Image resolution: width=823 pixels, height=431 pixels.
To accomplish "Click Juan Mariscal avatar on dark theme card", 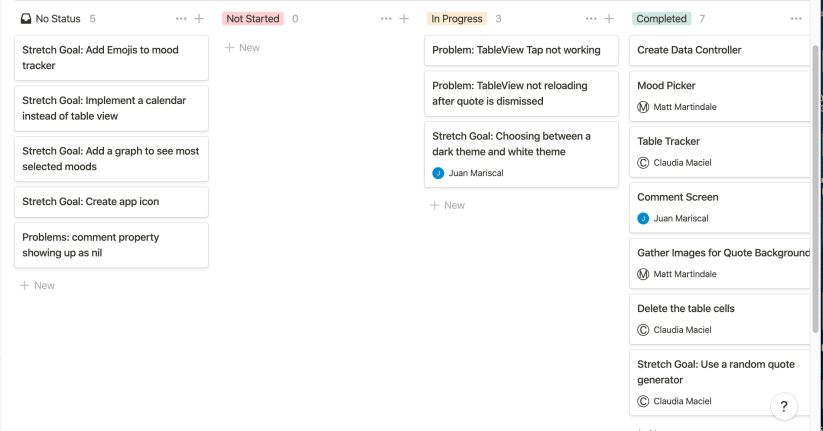I will coord(438,173).
